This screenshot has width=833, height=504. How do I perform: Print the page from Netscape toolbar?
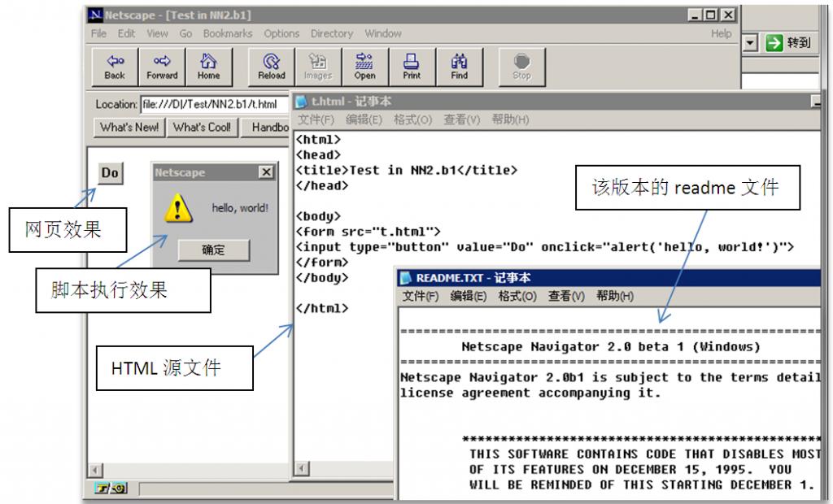(x=412, y=67)
